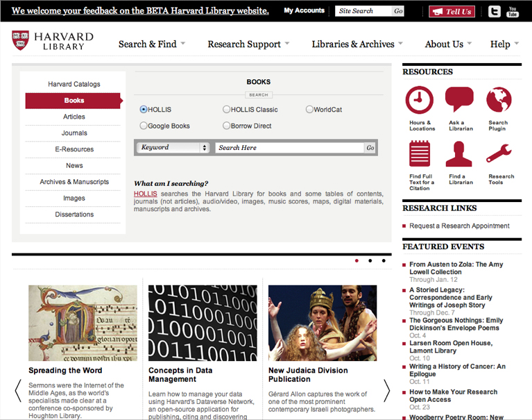Click the Ask a Librarian speech bubble icon
Viewport: 532px width, 420px height.
[459, 99]
